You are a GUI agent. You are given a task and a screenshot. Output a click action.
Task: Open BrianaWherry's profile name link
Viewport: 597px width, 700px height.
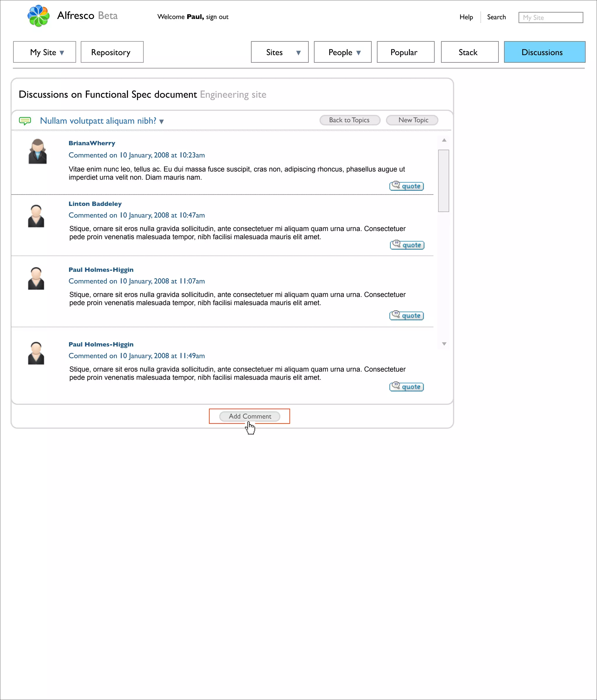coord(92,143)
